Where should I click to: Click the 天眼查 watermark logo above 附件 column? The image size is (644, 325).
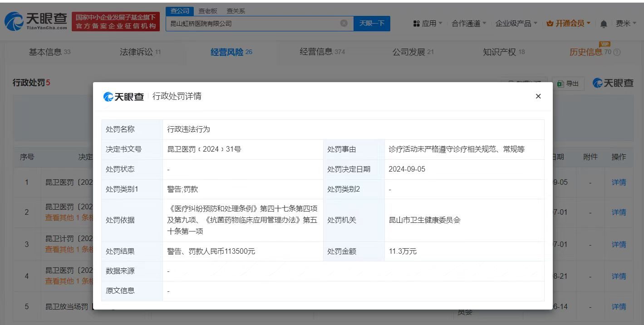(x=613, y=84)
